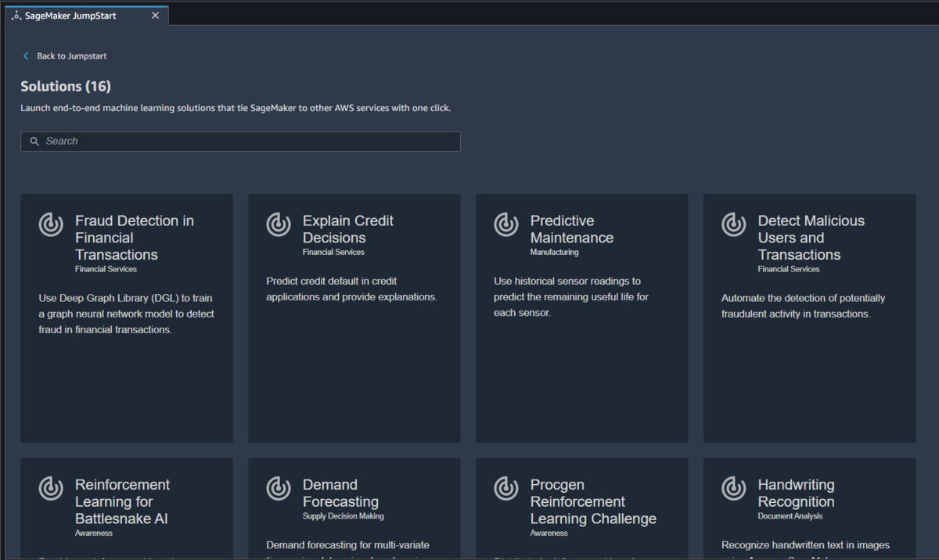The image size is (939, 560).
Task: Click the Procgen Reinforcement Learning Challenge icon
Action: pyautogui.click(x=506, y=488)
